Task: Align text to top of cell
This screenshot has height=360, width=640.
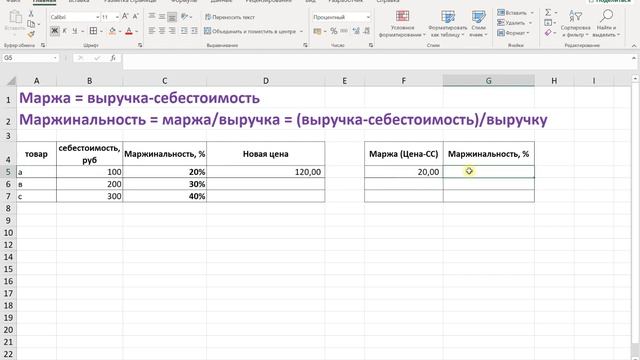Action: [151, 17]
